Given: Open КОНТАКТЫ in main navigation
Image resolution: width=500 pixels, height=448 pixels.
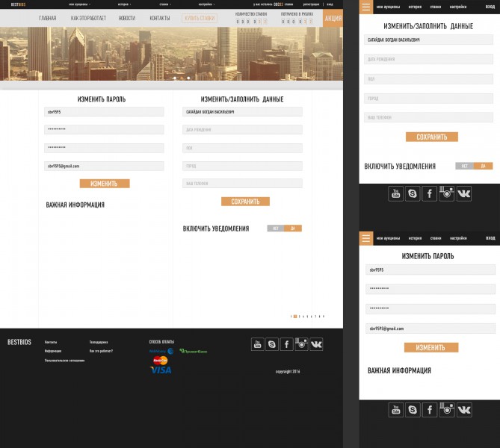Looking at the screenshot, I should pyautogui.click(x=160, y=18).
